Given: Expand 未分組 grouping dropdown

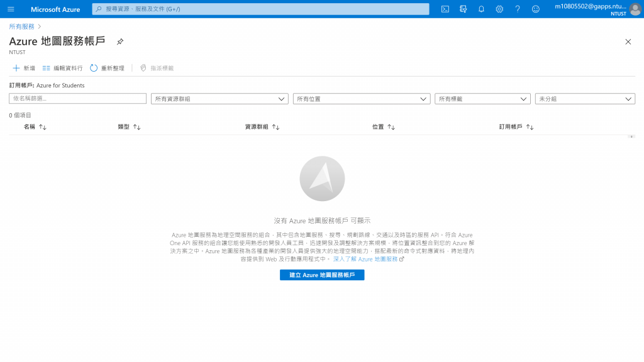Looking at the screenshot, I should [585, 99].
